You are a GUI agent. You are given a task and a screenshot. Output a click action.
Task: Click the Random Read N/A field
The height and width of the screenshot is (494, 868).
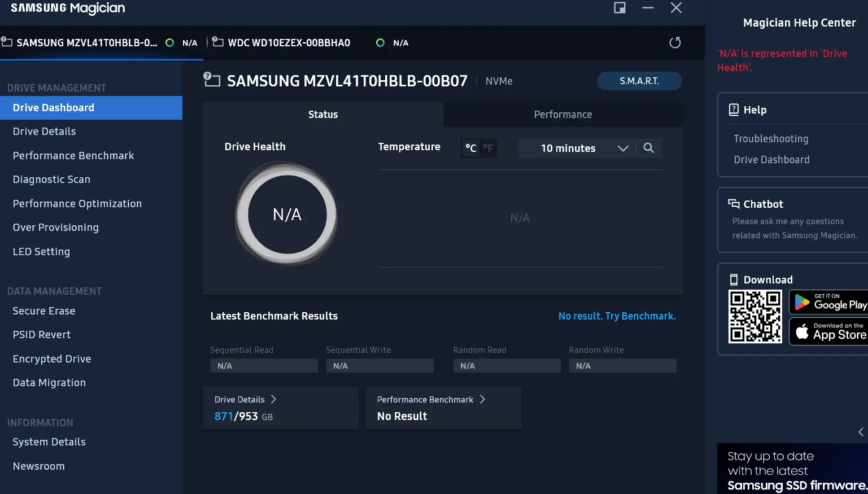coord(507,366)
